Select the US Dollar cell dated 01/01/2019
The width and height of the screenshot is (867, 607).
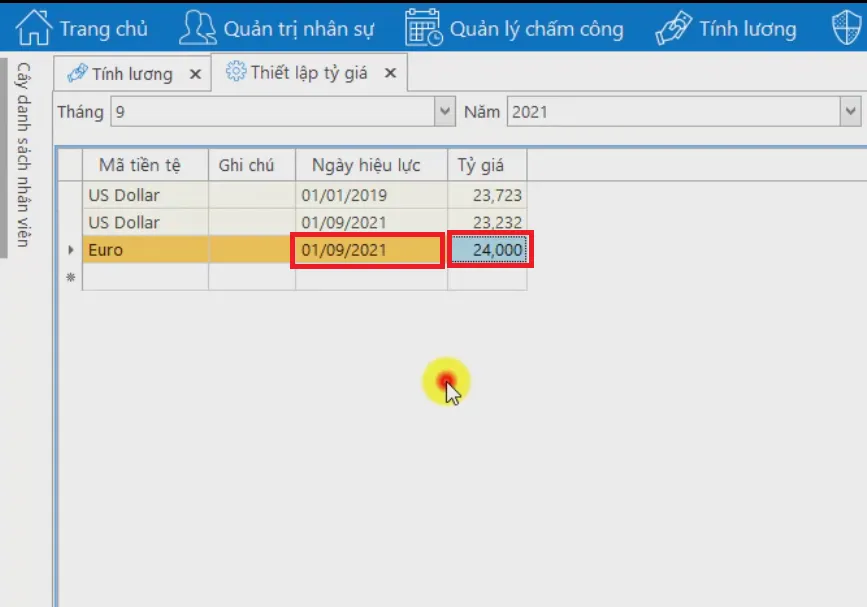[145, 195]
